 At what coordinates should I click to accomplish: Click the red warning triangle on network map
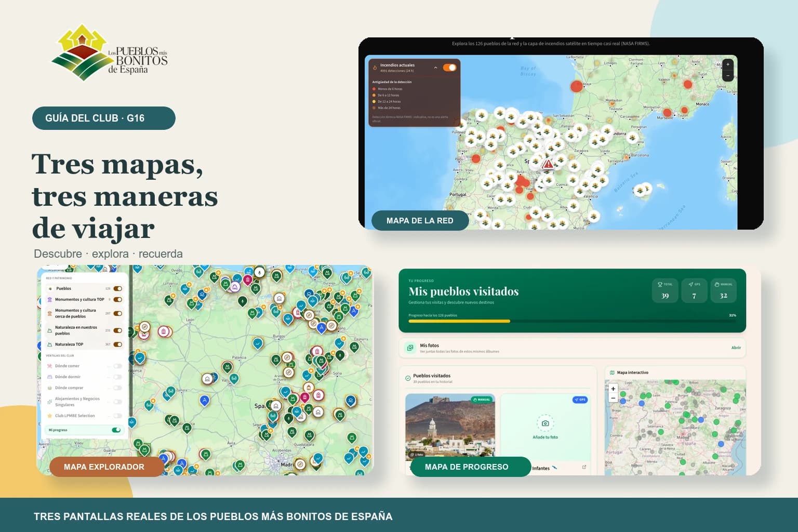(548, 164)
